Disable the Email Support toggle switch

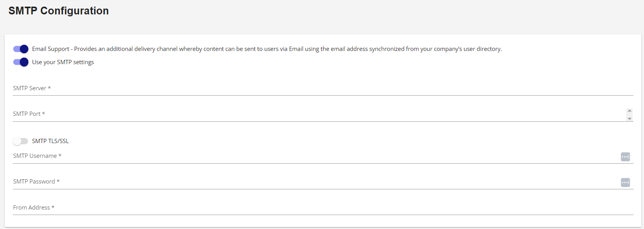point(21,49)
